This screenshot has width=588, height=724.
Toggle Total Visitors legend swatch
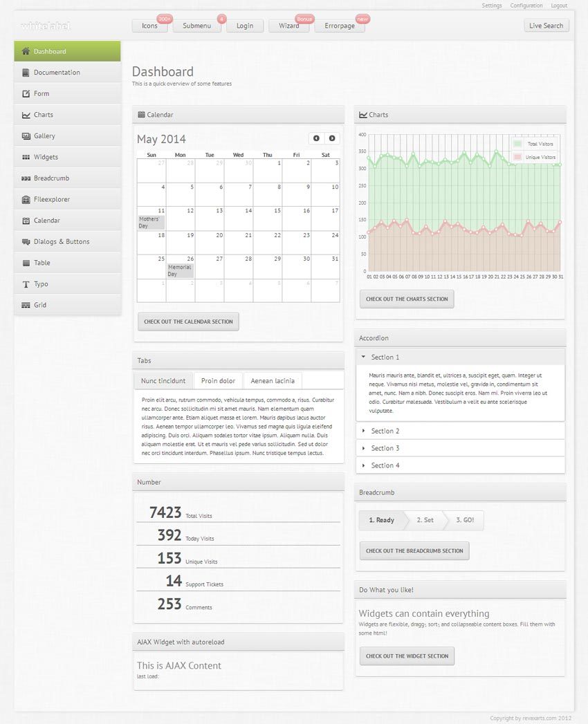click(x=517, y=144)
